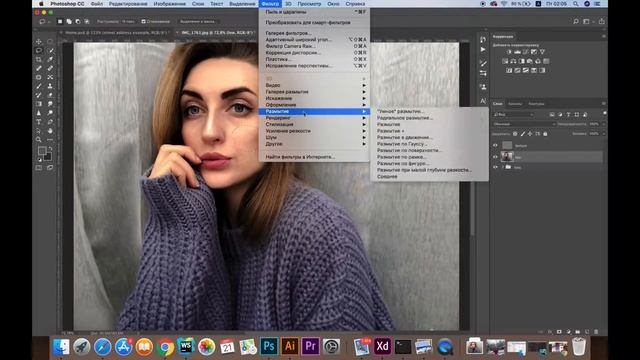Select the Zoom magnifier tool
Image resolution: width=640 pixels, height=360 pixels.
(x=39, y=140)
